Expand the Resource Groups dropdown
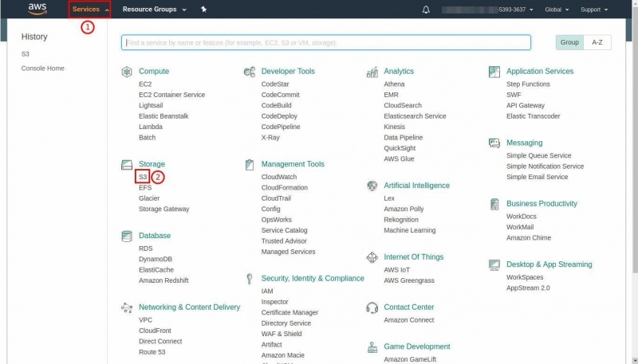 [154, 9]
